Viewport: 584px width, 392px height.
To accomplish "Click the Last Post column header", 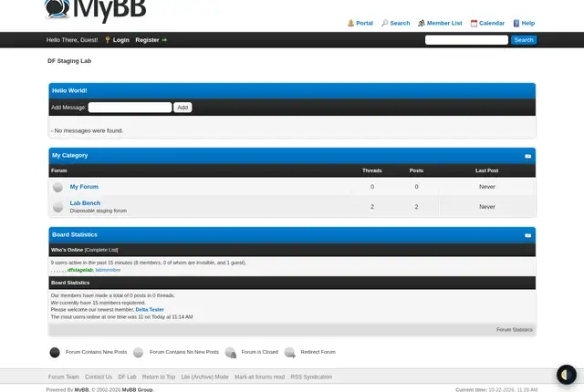I will 486,170.
